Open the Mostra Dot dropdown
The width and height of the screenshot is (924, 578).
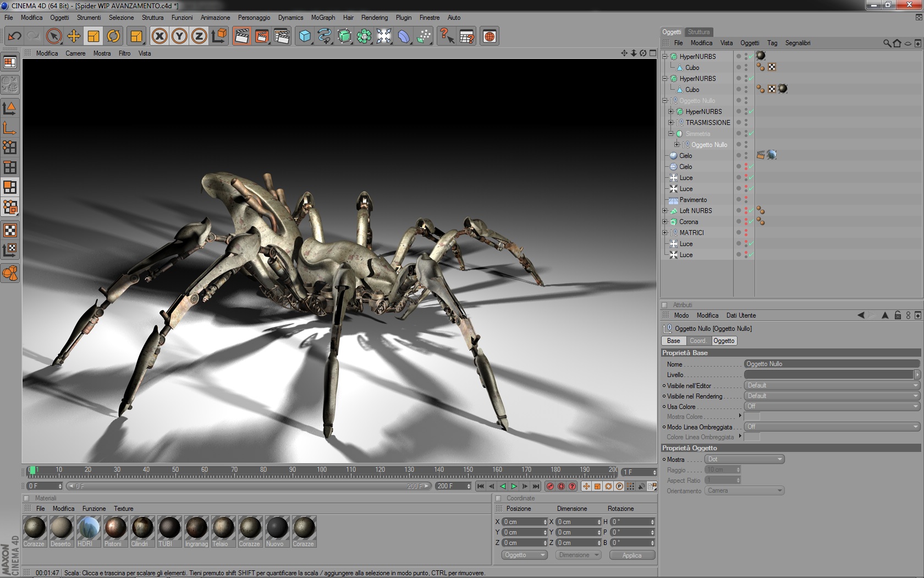tap(745, 459)
